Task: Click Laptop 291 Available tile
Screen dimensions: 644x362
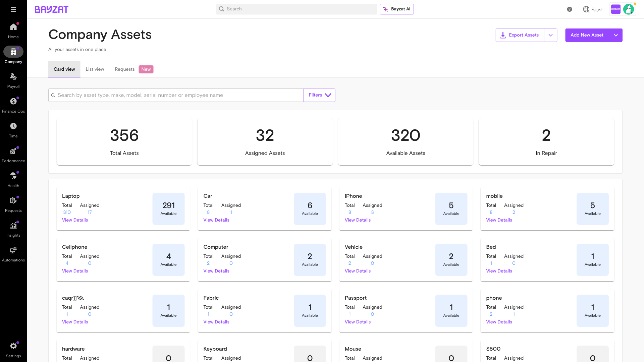Action: pos(168,209)
